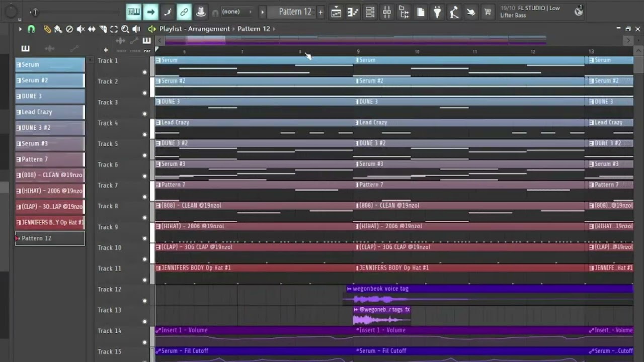Open the Channel rack from toolbar
This screenshot has height=362, width=644.
[x=370, y=12]
